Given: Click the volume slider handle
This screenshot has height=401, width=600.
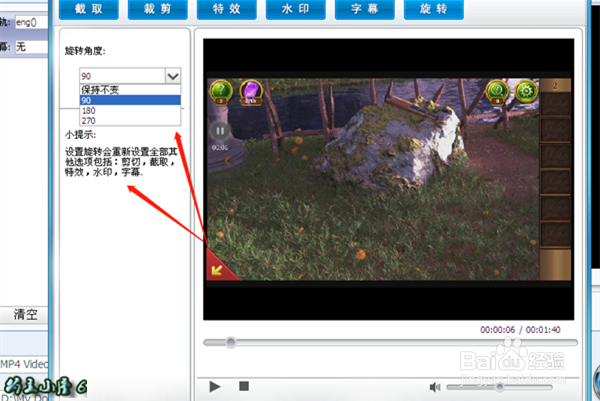Looking at the screenshot, I should (499, 387).
